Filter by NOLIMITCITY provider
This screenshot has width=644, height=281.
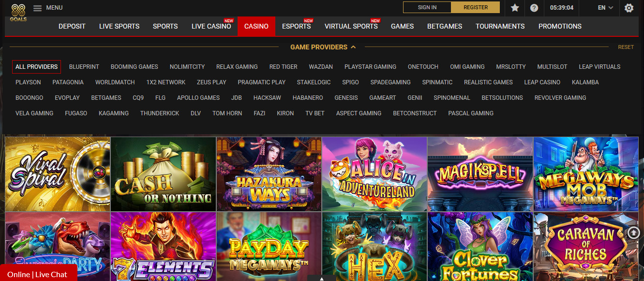click(187, 67)
